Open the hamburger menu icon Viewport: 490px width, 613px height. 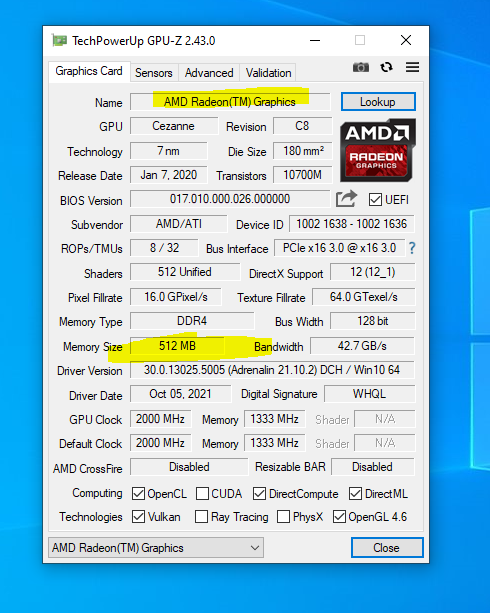pos(412,67)
